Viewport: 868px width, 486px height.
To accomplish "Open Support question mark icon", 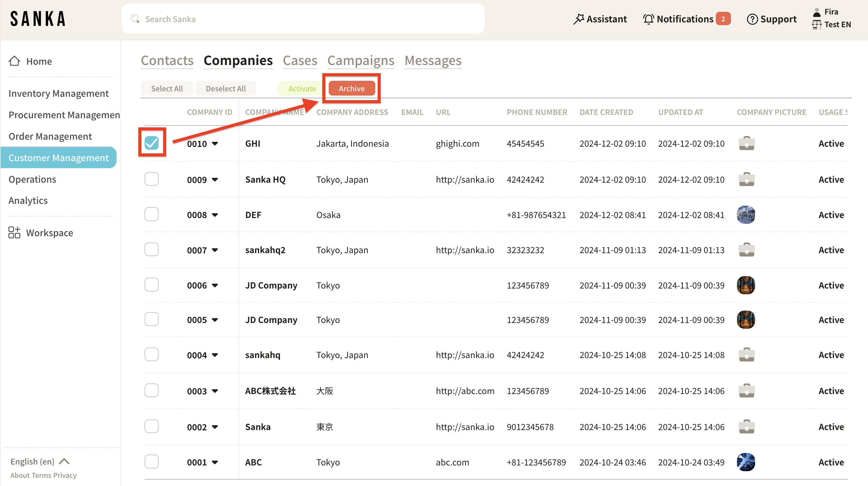I will click(752, 19).
